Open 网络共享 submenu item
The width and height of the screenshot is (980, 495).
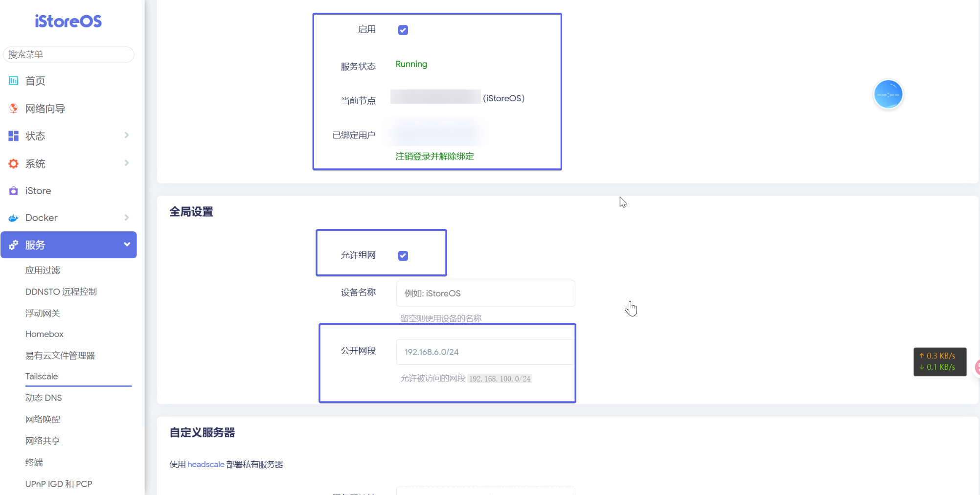(43, 441)
